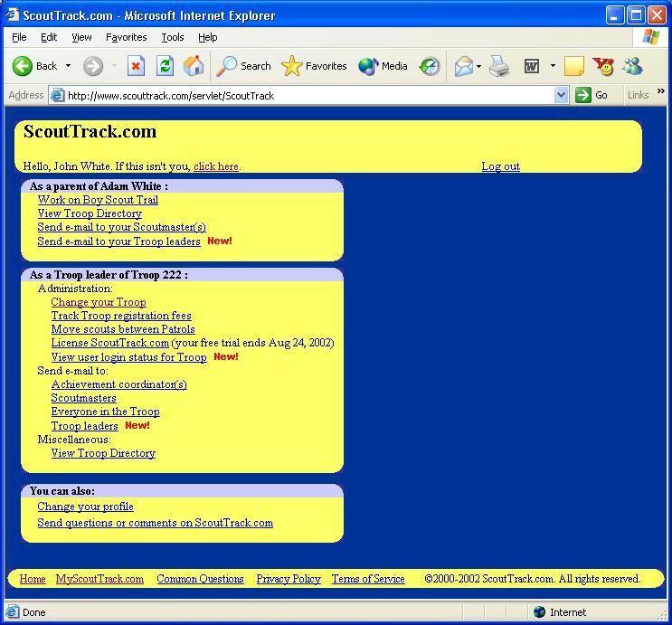
Task: Go to footer Home link
Action: [x=33, y=579]
